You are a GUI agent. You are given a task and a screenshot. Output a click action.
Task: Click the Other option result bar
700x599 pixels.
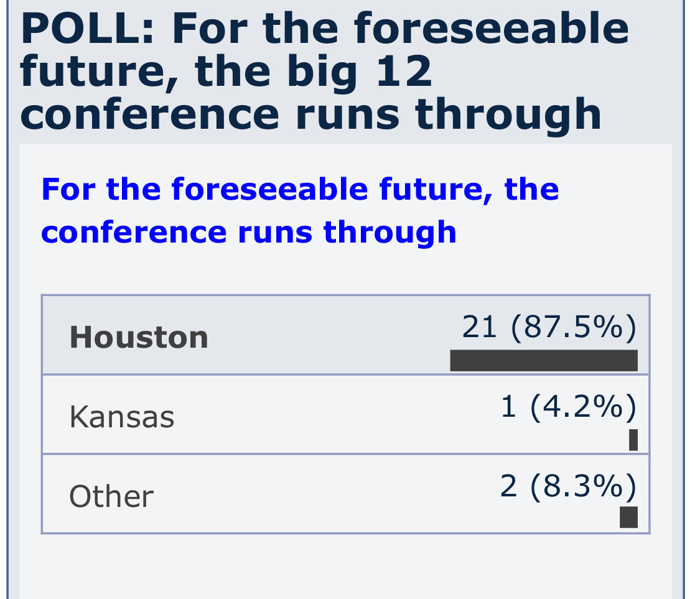(628, 518)
